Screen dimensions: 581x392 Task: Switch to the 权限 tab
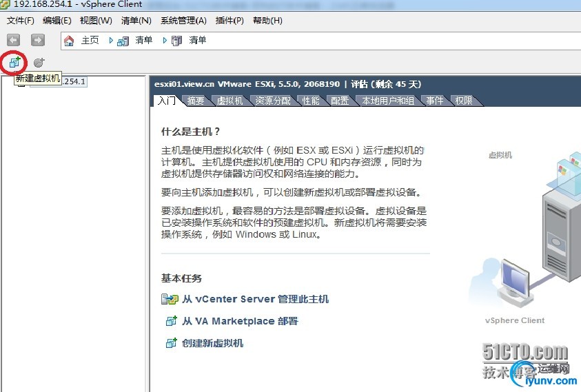464,101
